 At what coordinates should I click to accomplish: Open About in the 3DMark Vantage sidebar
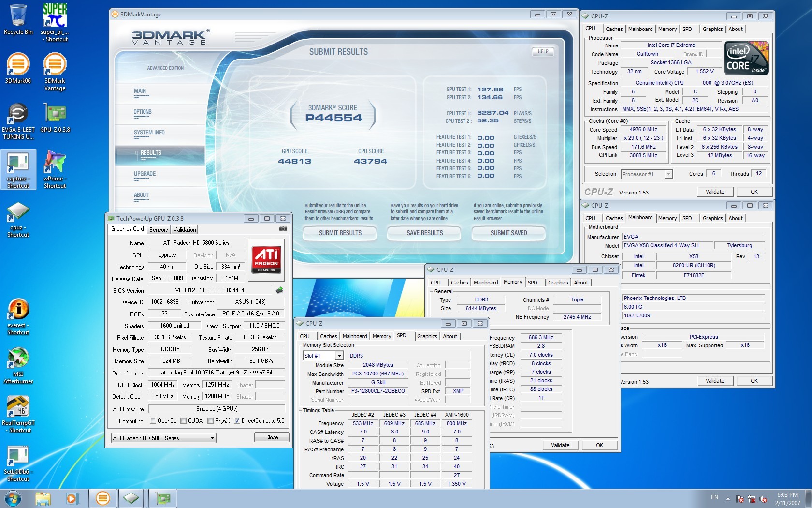coord(141,195)
